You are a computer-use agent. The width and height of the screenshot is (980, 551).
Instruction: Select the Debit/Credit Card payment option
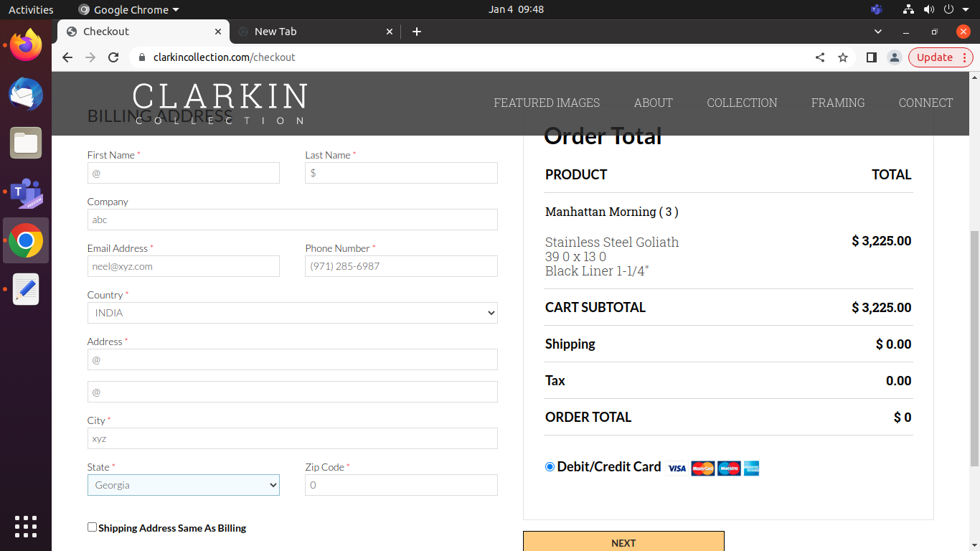tap(550, 466)
